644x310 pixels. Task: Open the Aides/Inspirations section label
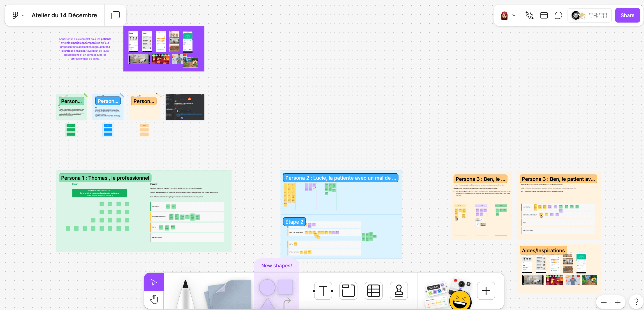click(x=543, y=250)
